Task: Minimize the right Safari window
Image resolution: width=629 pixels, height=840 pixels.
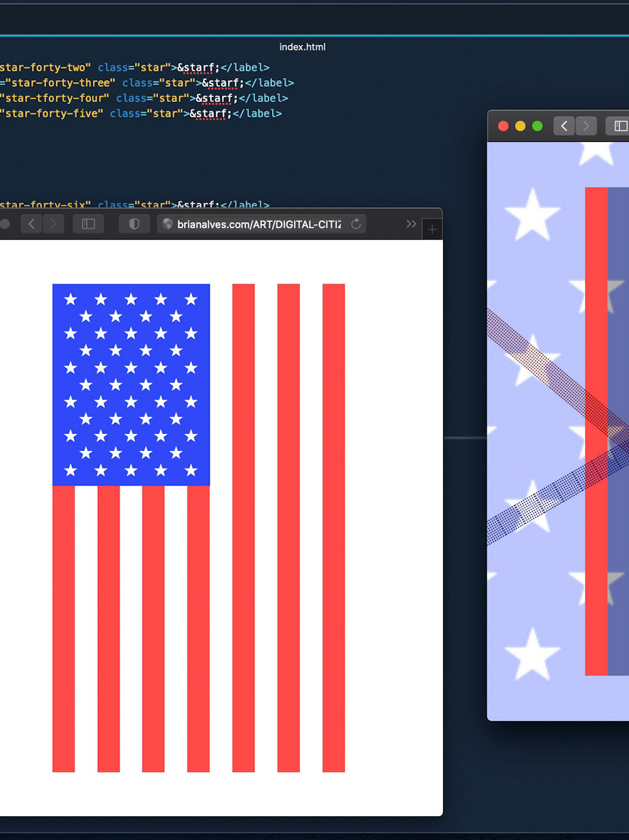Action: tap(520, 126)
